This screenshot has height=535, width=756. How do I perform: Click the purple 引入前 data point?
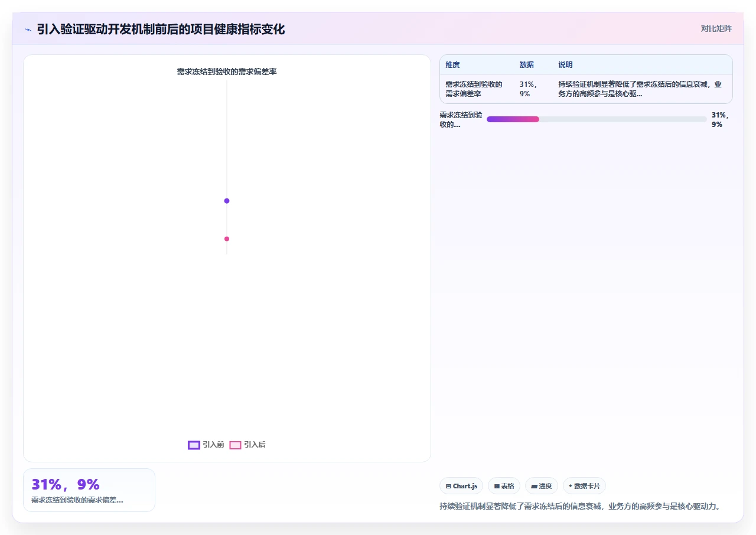click(227, 201)
